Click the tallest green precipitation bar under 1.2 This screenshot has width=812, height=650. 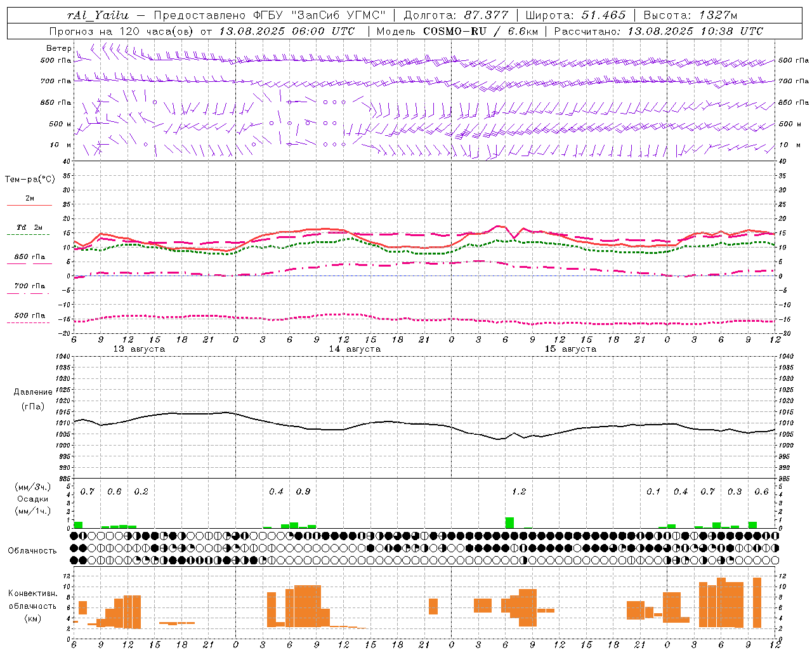tap(509, 522)
